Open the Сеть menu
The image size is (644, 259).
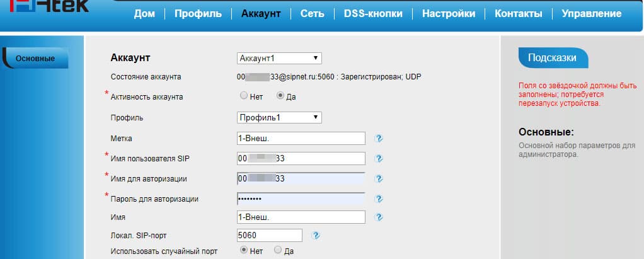[x=312, y=13]
